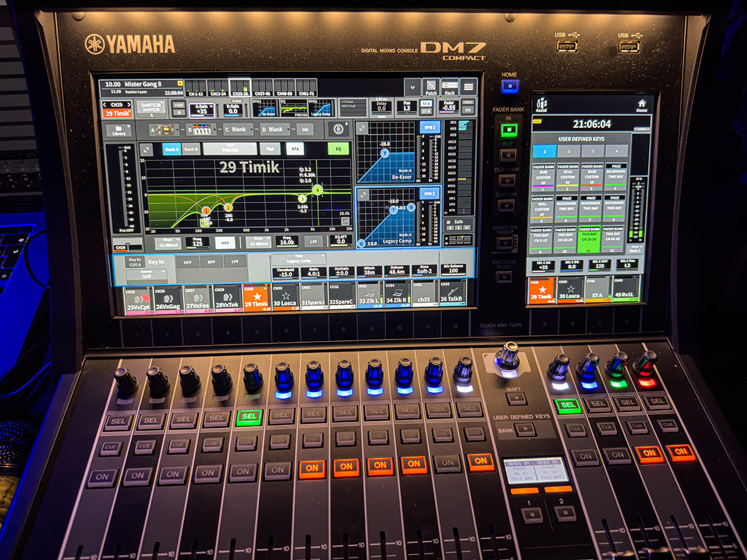Viewport: 747px width, 560px height.
Task: Select channel 28VxTok tile
Action: 227,299
